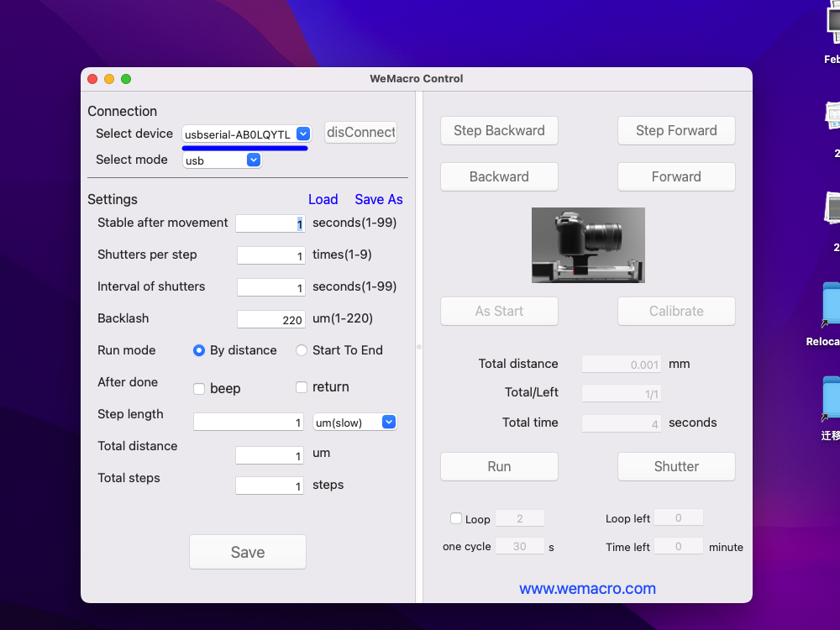840x630 pixels.
Task: Click the Total steps input field
Action: click(x=270, y=486)
